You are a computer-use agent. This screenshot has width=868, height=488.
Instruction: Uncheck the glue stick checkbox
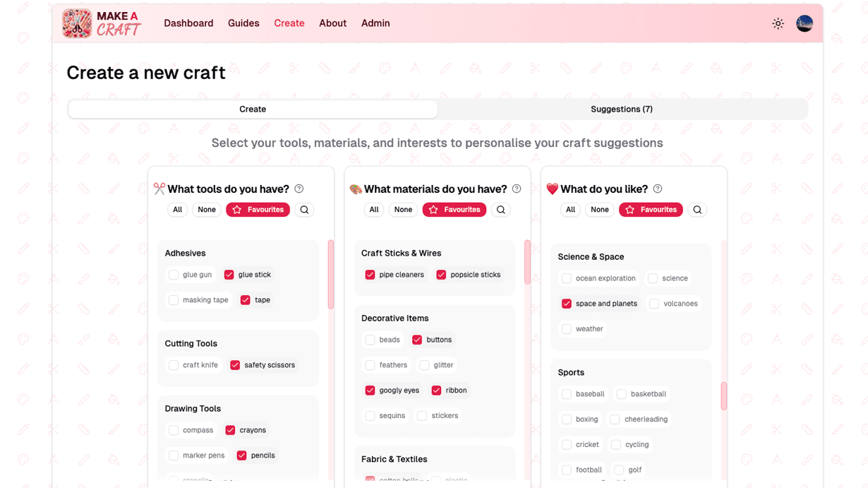229,274
